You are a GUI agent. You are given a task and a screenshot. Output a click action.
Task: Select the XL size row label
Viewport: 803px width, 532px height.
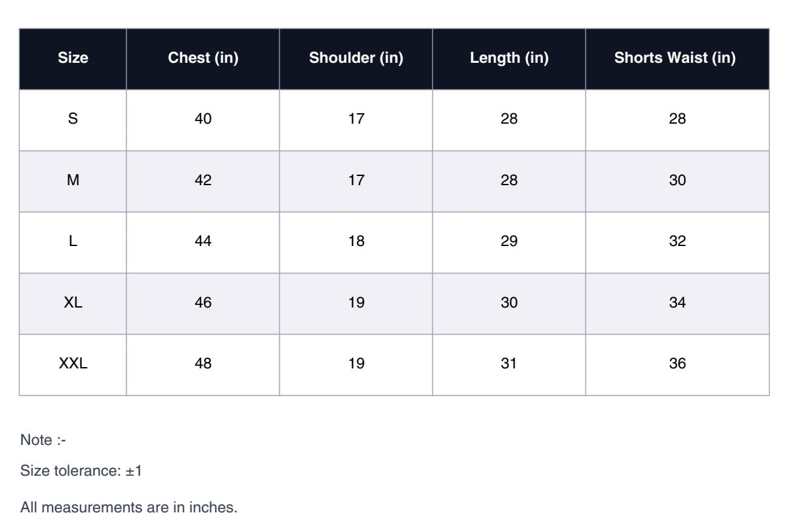73,303
